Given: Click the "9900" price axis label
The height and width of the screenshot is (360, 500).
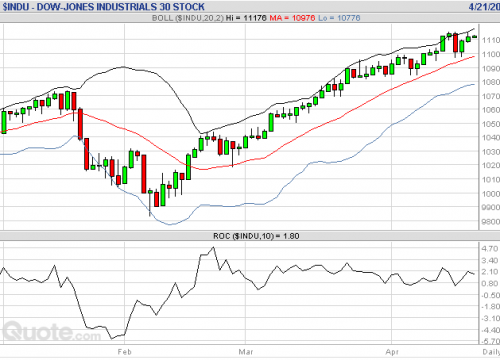Looking at the screenshot, I should pos(491,207).
